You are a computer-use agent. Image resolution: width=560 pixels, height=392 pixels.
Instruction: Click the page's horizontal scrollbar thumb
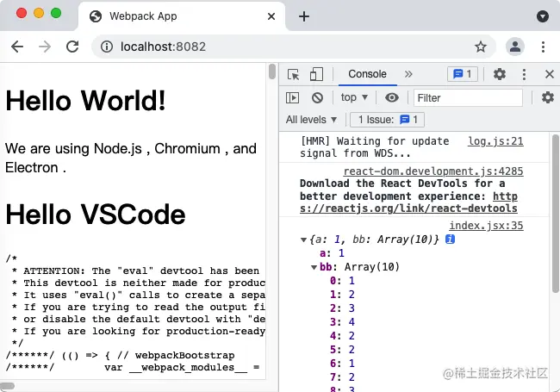(7, 386)
